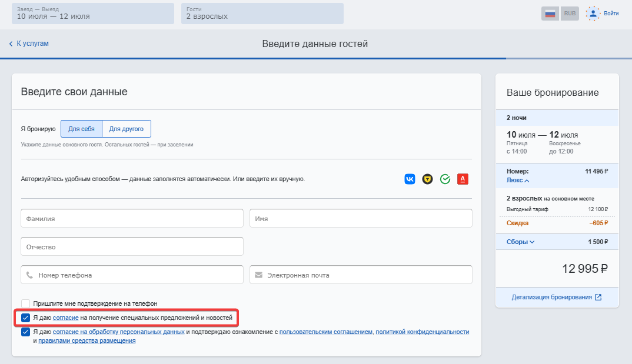Toggle personal data processing consent checkbox
The width and height of the screenshot is (632, 364).
(x=25, y=332)
